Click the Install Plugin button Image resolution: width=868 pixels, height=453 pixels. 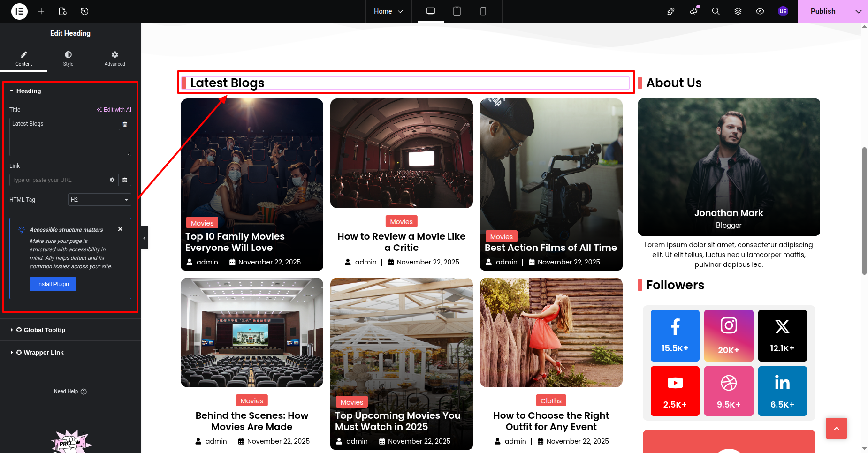pos(53,284)
